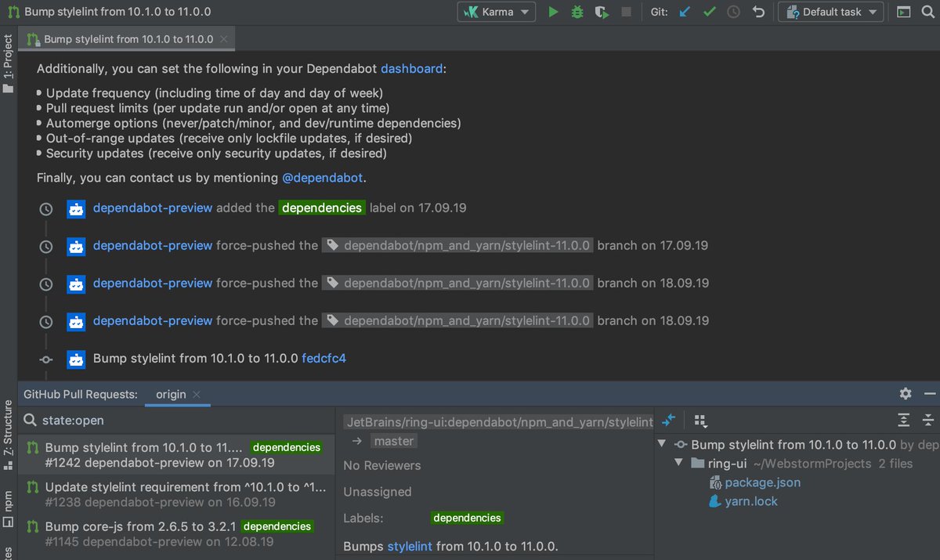Screen dimensions: 940x560
Task: Open stylelint link in description
Action: [x=410, y=546]
